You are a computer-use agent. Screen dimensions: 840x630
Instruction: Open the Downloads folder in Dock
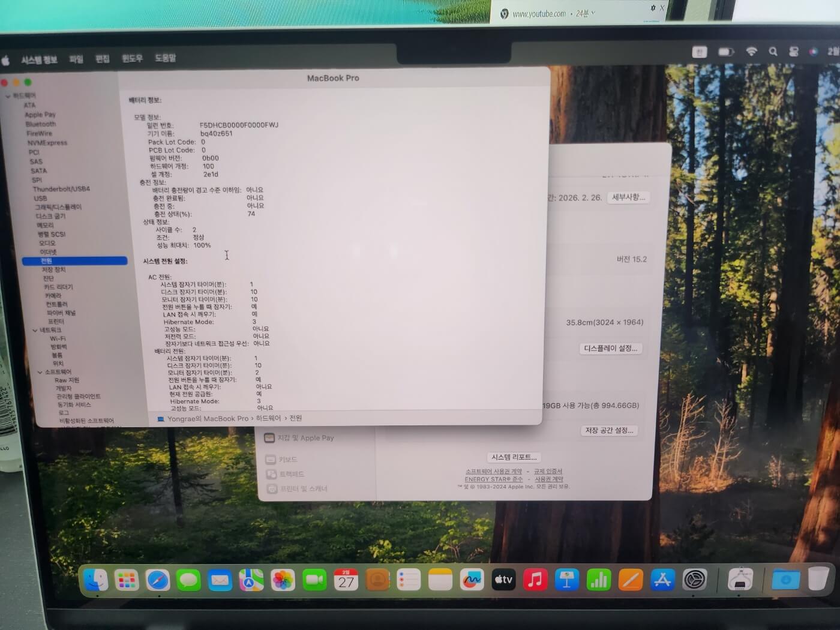click(x=785, y=580)
